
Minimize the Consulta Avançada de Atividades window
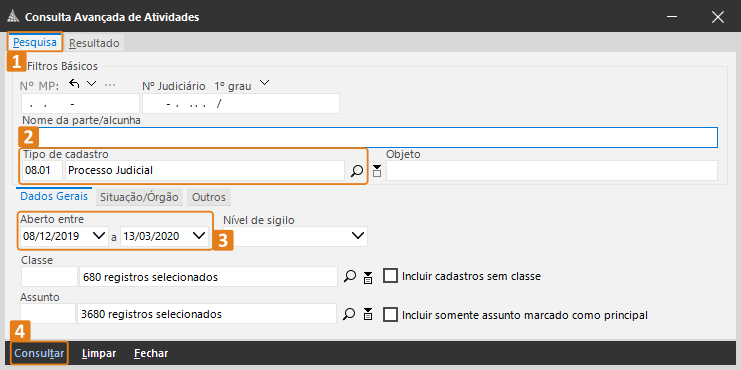672,17
